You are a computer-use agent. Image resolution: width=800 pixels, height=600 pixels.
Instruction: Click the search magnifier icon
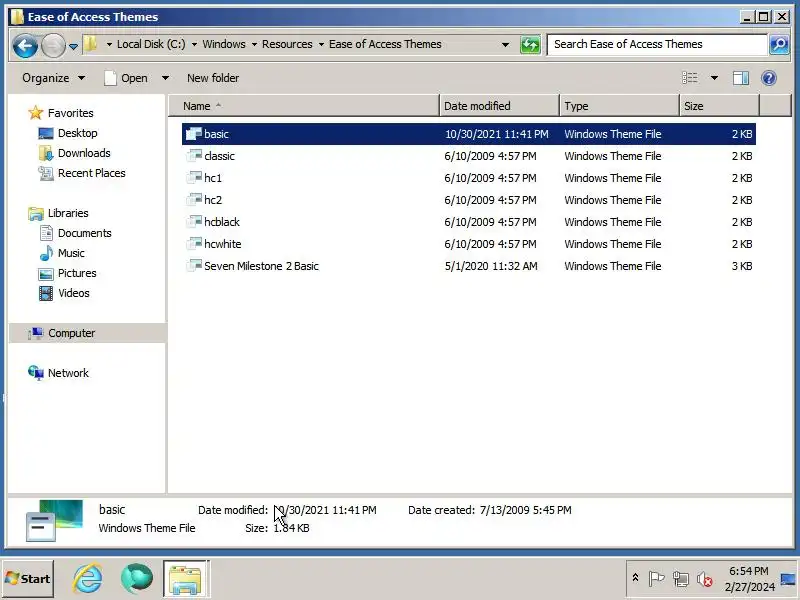(x=779, y=44)
